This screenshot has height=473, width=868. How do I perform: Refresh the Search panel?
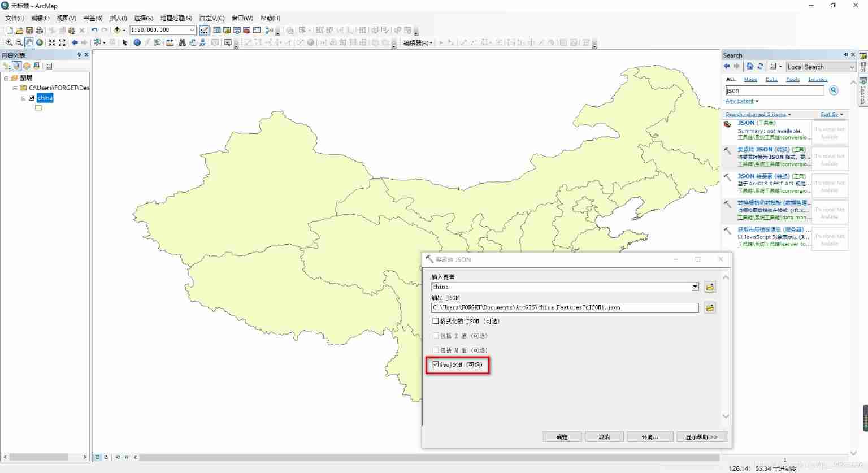coord(761,67)
